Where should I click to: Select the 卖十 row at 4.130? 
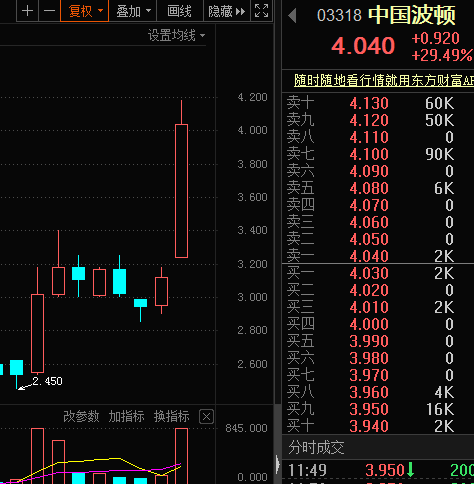tap(378, 103)
